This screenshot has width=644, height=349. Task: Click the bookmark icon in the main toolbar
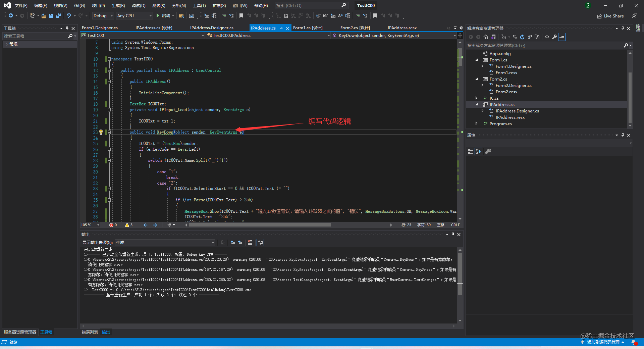[241, 16]
